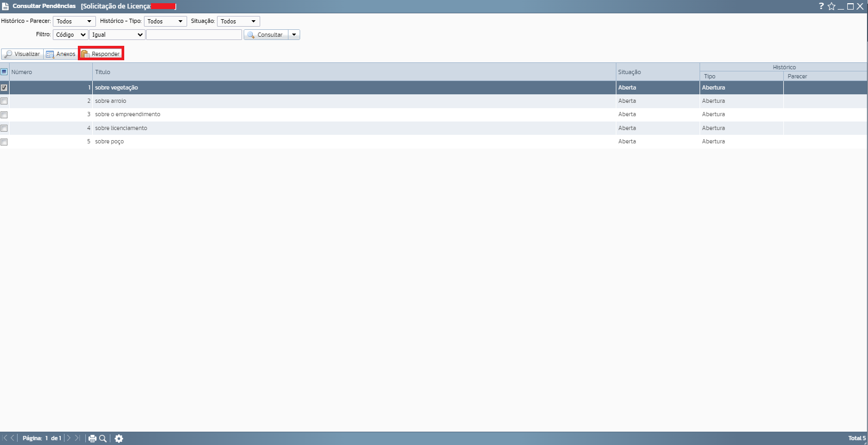Viewport: 868px width, 445px height.
Task: Open the Filtro Código dropdown
Action: pos(70,35)
